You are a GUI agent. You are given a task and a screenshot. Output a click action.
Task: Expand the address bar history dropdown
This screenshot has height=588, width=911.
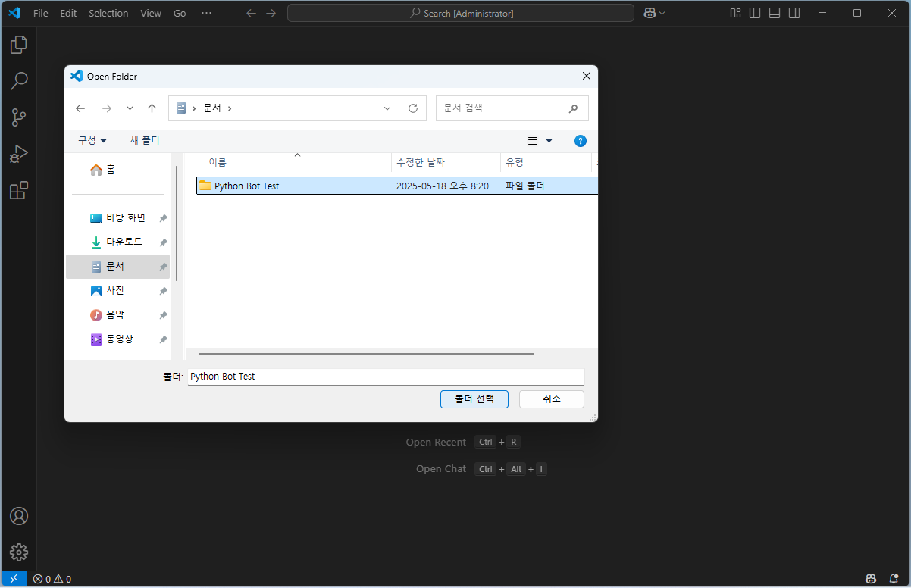(x=387, y=108)
